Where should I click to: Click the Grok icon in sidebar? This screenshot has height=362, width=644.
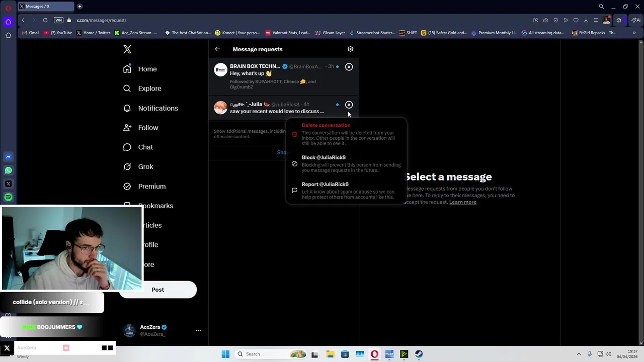[x=127, y=166]
